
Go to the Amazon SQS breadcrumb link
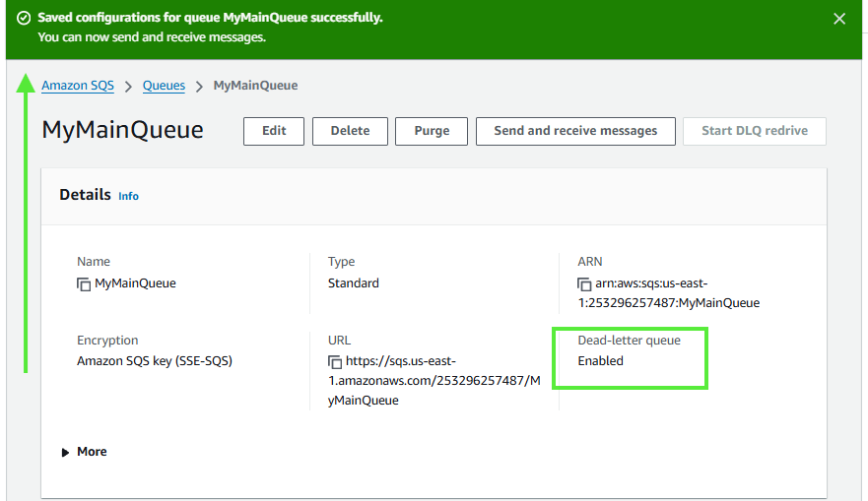(x=78, y=86)
